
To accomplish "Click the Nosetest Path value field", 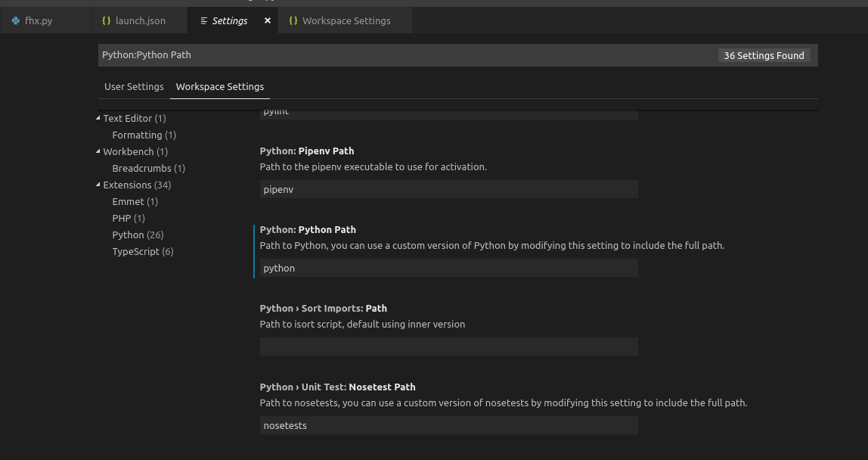I will pos(448,425).
